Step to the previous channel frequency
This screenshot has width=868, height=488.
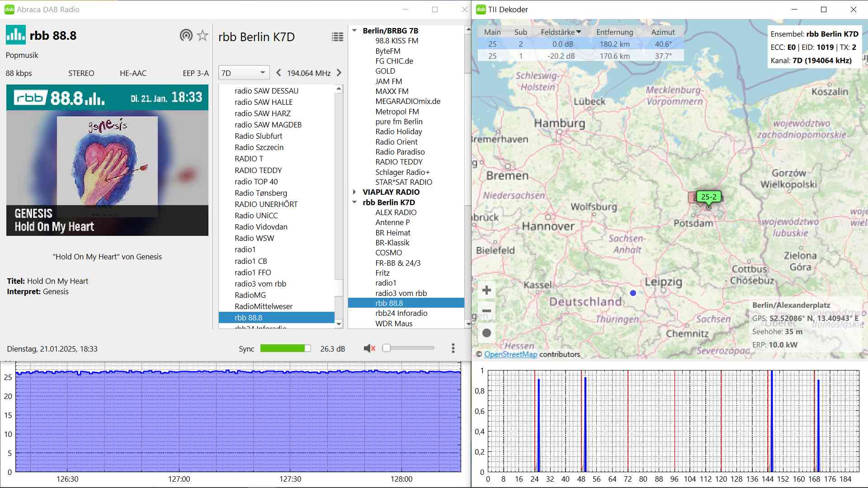tap(278, 73)
